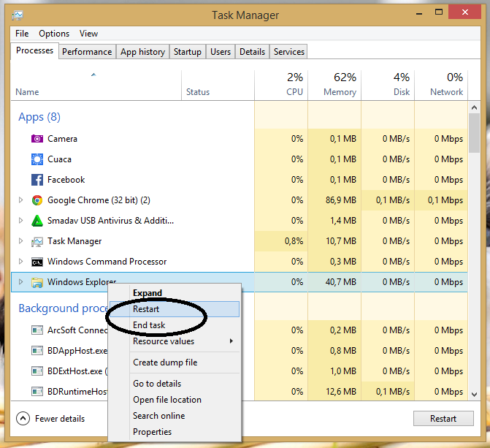
Task: Click the Restart button at bottom right
Action: [x=443, y=419]
